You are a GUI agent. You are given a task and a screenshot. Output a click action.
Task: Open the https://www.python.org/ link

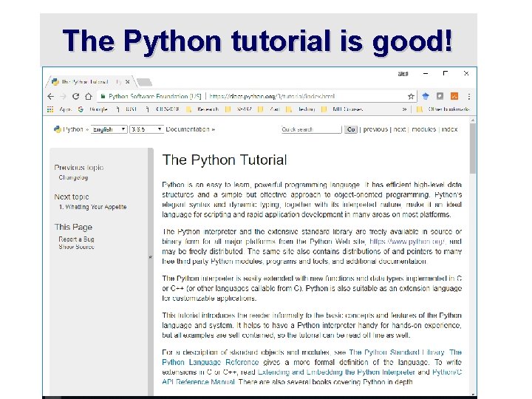409,242
